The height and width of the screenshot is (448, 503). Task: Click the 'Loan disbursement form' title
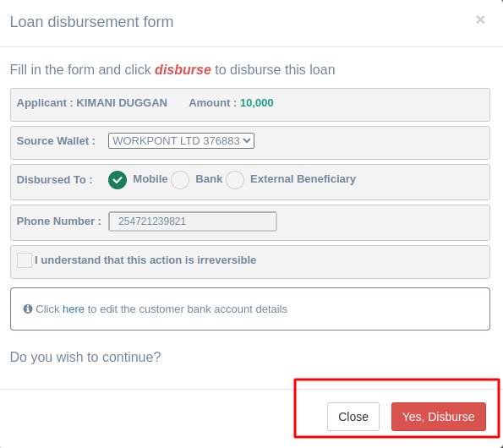[92, 22]
